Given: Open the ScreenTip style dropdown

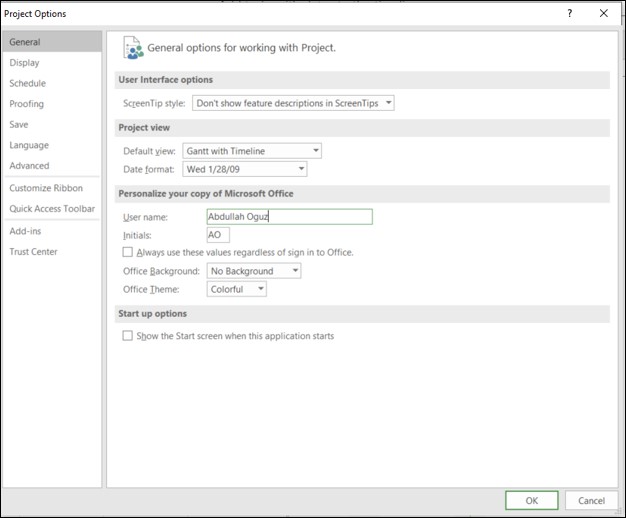Looking at the screenshot, I should tap(293, 103).
